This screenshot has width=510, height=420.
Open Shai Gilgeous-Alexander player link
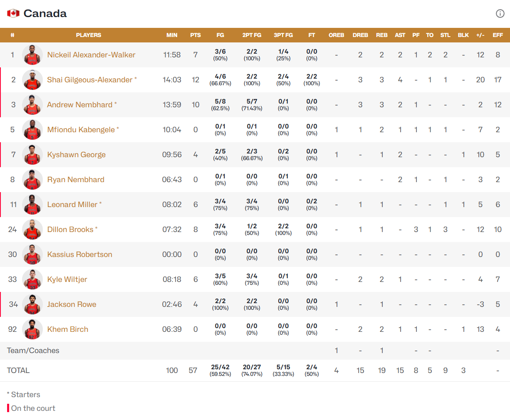point(89,80)
